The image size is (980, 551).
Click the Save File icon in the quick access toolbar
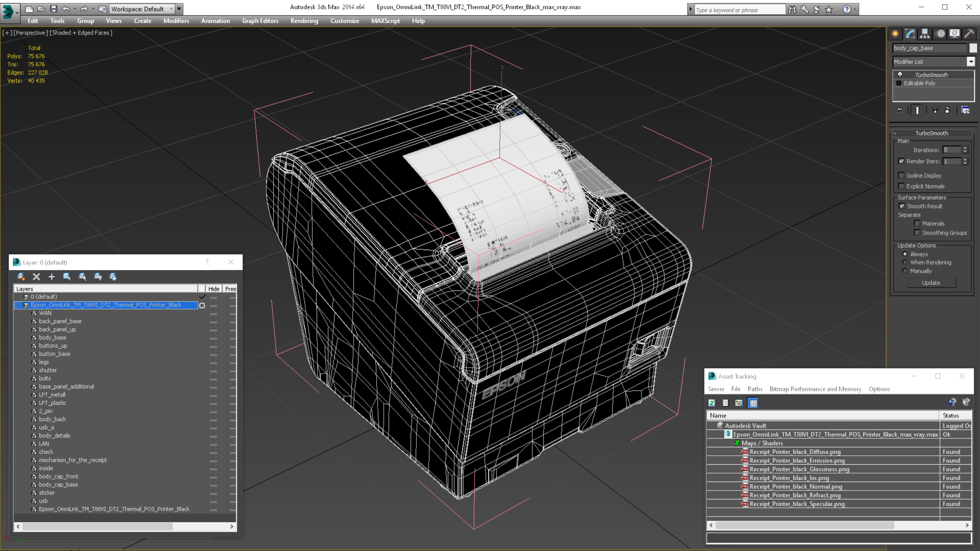coord(54,9)
